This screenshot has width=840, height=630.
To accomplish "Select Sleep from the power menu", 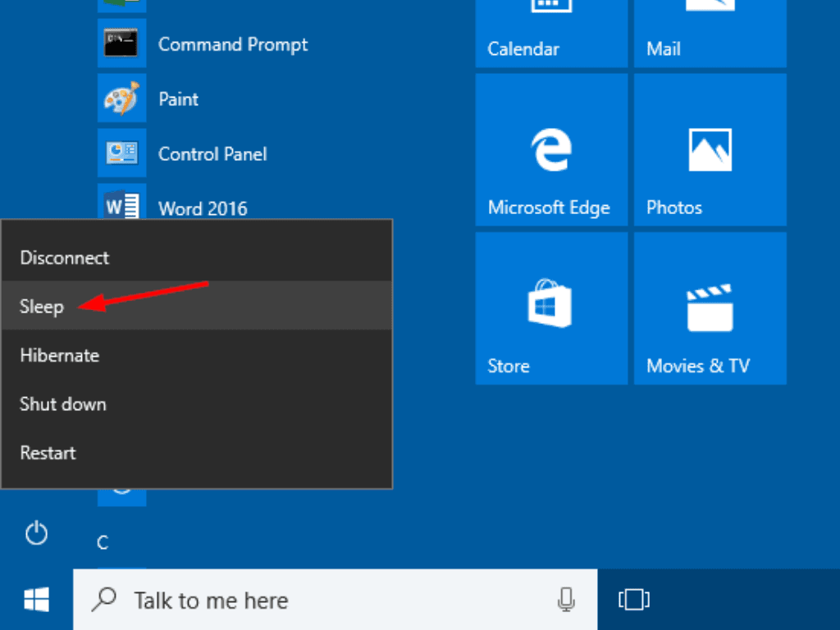I will click(x=42, y=306).
